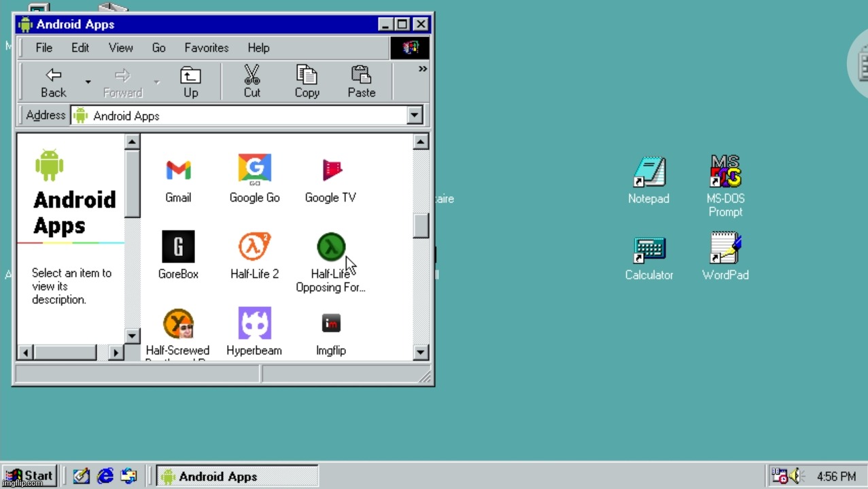Screen dimensions: 868x489
Task: Go up one level with Up
Action: tap(190, 82)
